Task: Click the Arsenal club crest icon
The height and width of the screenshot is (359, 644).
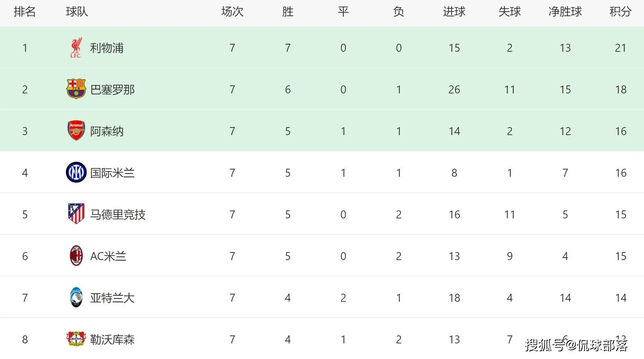Action: coord(76,131)
